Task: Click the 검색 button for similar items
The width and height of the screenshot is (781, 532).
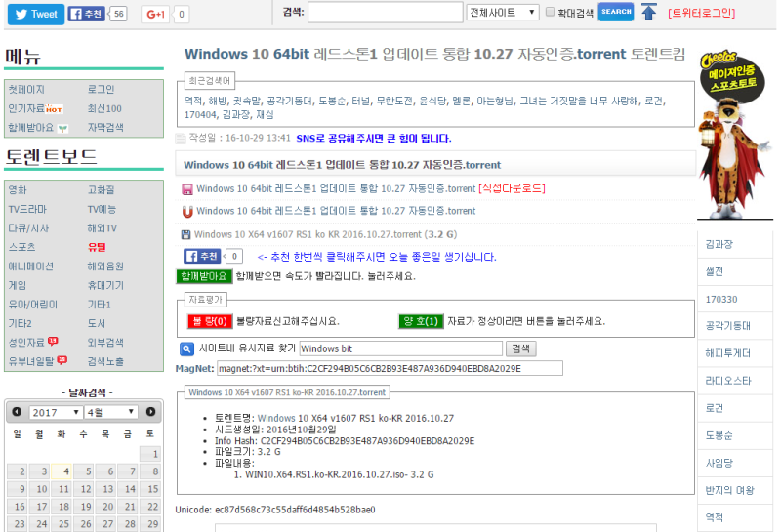Action: (521, 348)
